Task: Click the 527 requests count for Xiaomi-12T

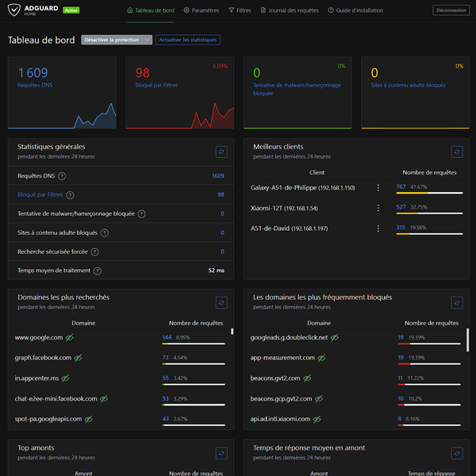Action: 401,207
